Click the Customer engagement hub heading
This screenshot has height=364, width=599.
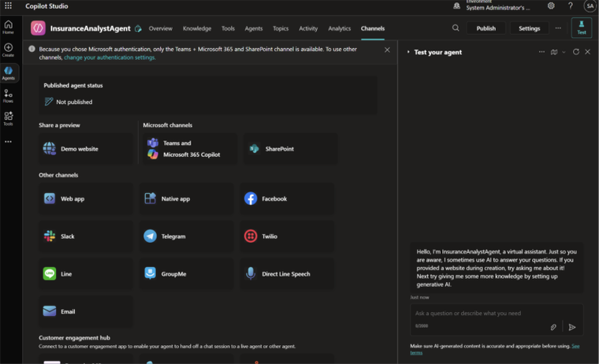coord(74,338)
